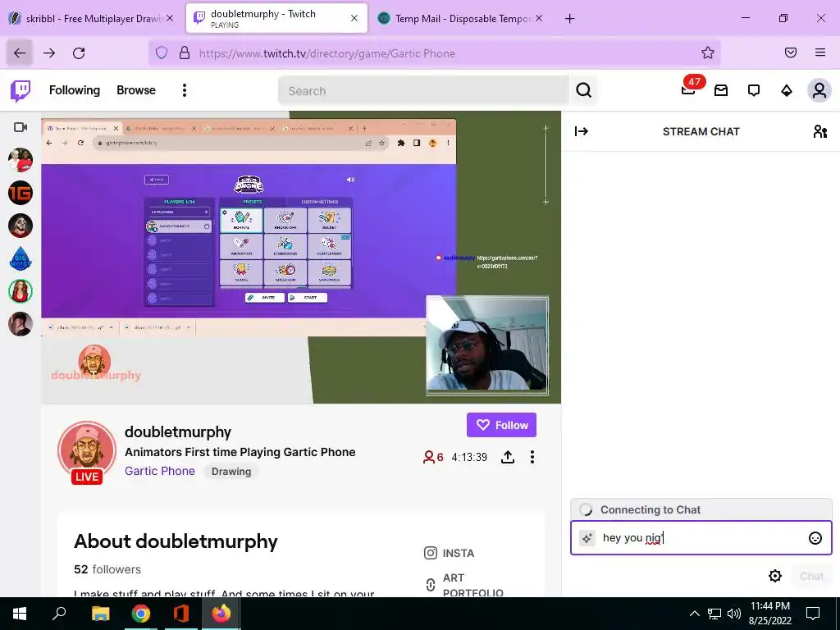Open the Windows Start menu
Viewport: 840px width, 630px height.
(20, 614)
